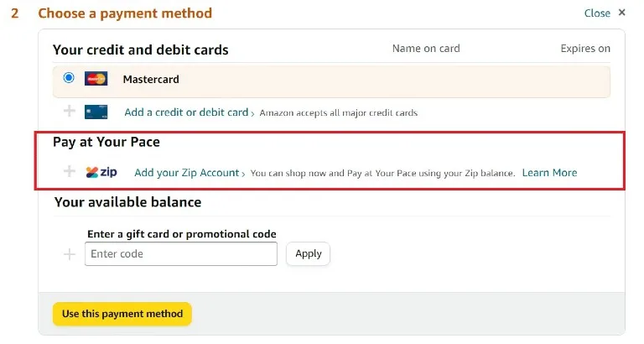
Task: Click the Choose a payment method heading
Action: click(x=125, y=13)
